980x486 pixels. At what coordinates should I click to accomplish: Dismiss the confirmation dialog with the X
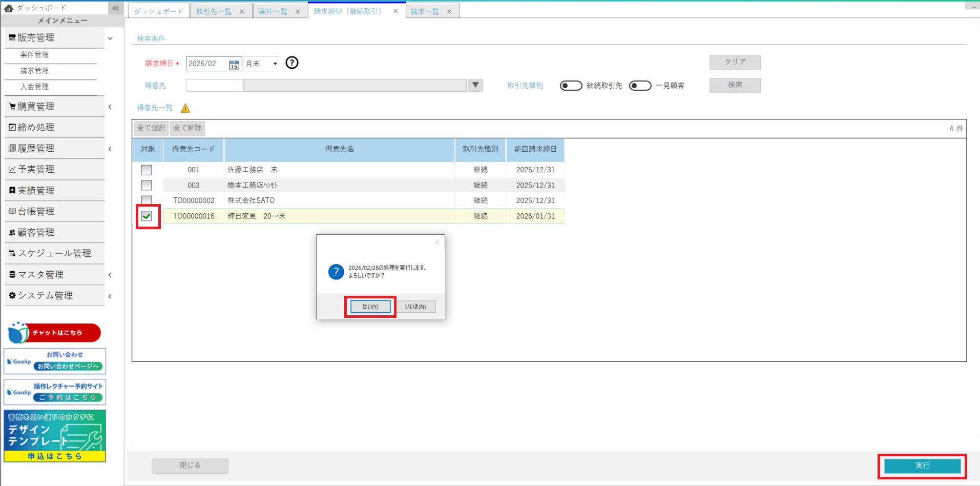[437, 242]
